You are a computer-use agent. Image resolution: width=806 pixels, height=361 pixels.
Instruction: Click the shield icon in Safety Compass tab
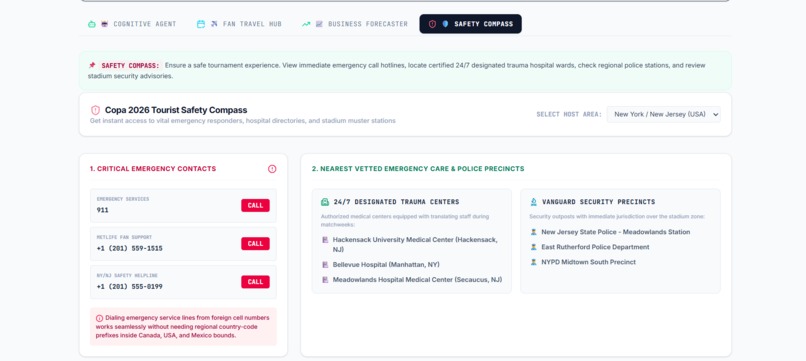432,24
